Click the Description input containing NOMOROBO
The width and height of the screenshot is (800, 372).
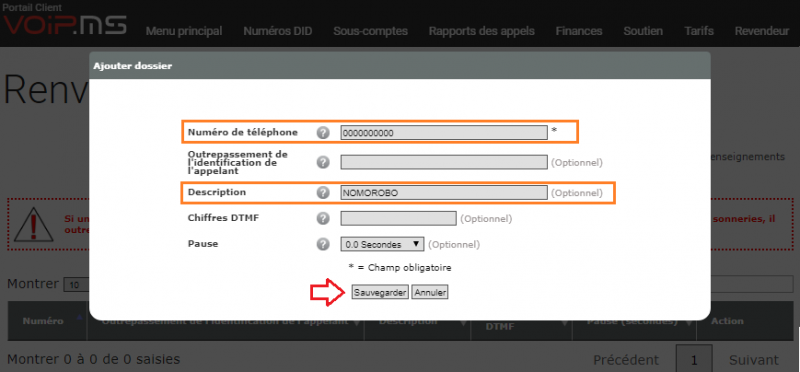444,193
